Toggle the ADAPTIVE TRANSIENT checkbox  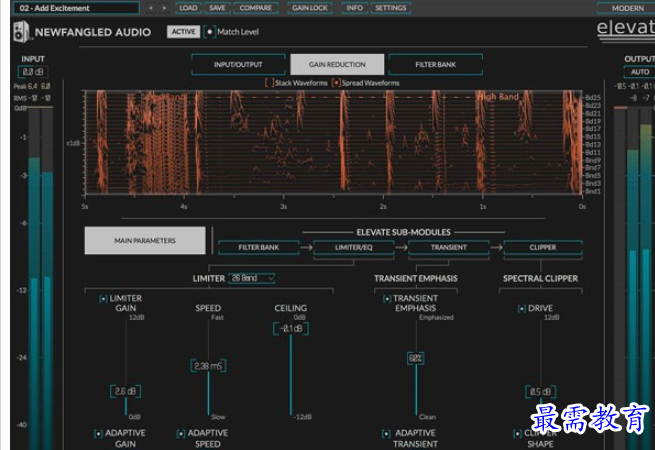386,434
